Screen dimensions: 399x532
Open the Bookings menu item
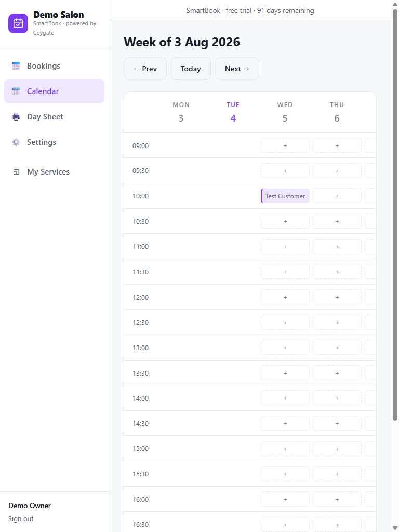click(x=54, y=66)
